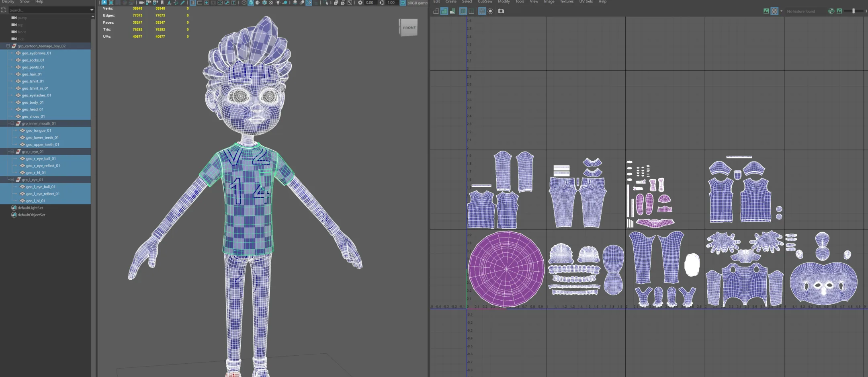Open the Outliner Display menu
Image resolution: width=868 pixels, height=377 pixels.
pyautogui.click(x=8, y=2)
